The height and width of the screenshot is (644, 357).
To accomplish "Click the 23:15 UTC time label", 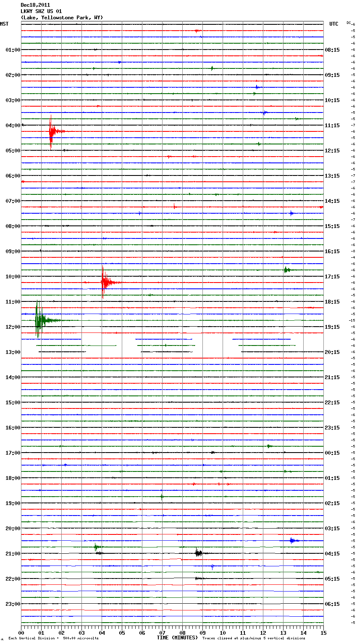I will 332,428.
